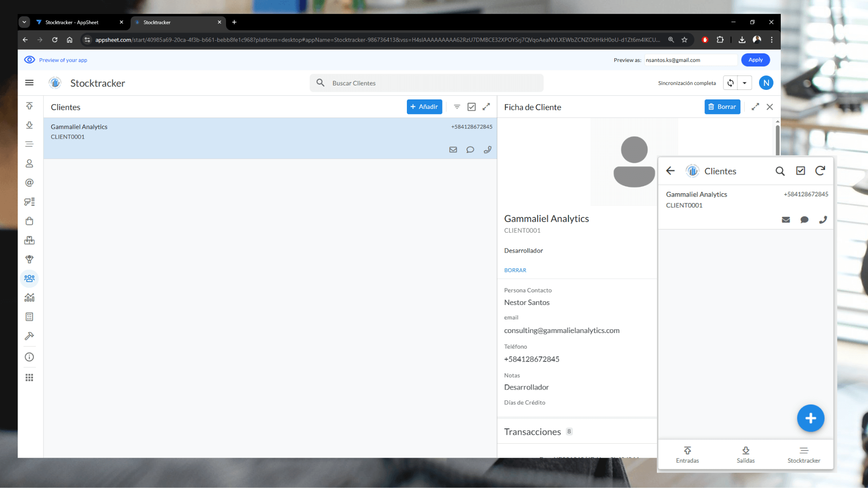Open browser extensions puzzle icon
The image size is (868, 488).
(x=720, y=40)
